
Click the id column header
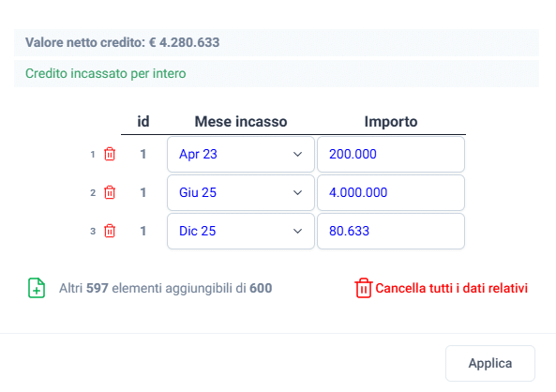point(143,122)
